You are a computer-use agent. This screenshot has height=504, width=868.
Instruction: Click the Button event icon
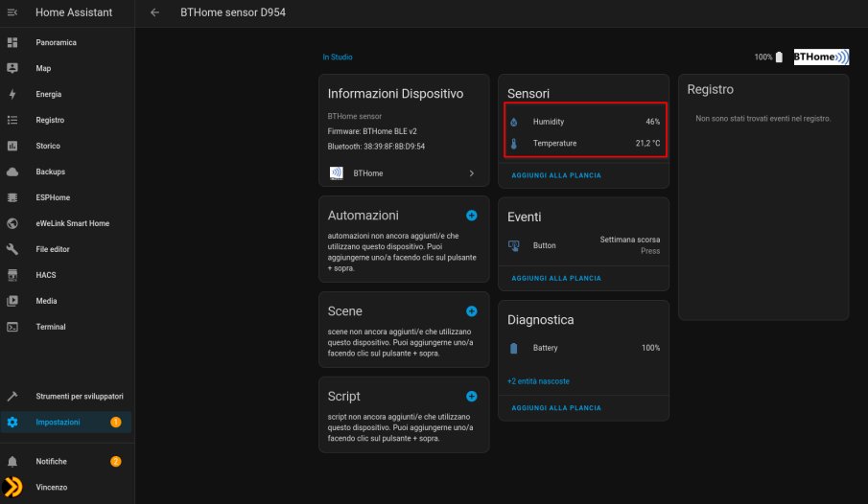(514, 245)
